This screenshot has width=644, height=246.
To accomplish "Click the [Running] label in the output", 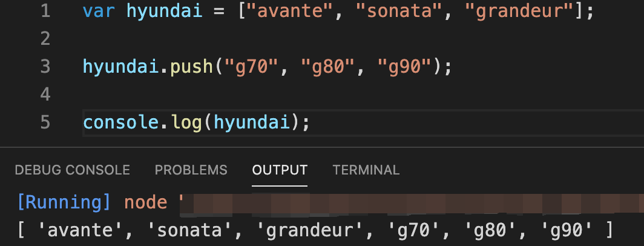I will (x=64, y=203).
